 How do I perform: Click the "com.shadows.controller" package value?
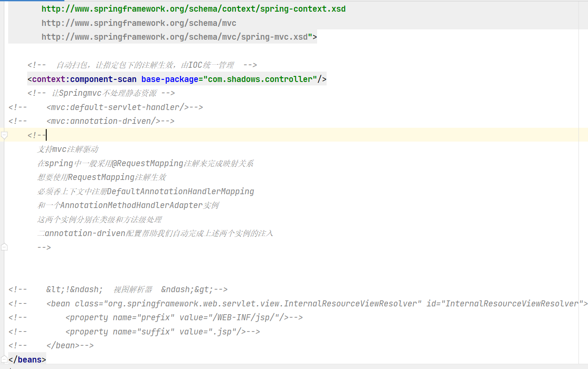(261, 79)
